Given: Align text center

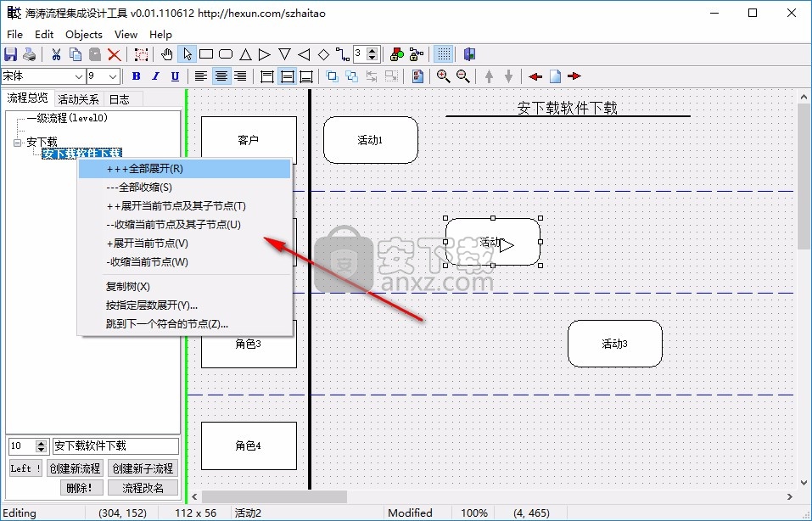Looking at the screenshot, I should 221,76.
